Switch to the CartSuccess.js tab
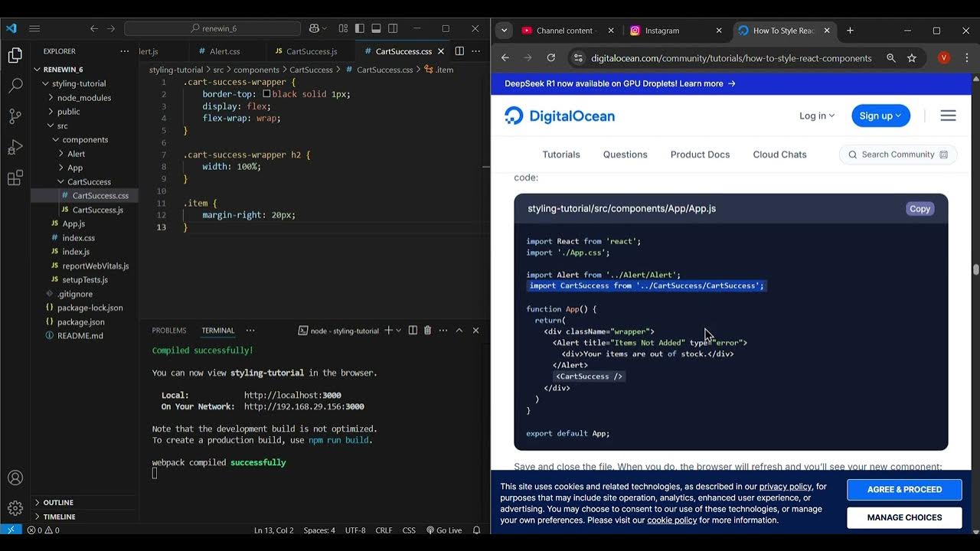This screenshot has width=980, height=551. (x=311, y=51)
